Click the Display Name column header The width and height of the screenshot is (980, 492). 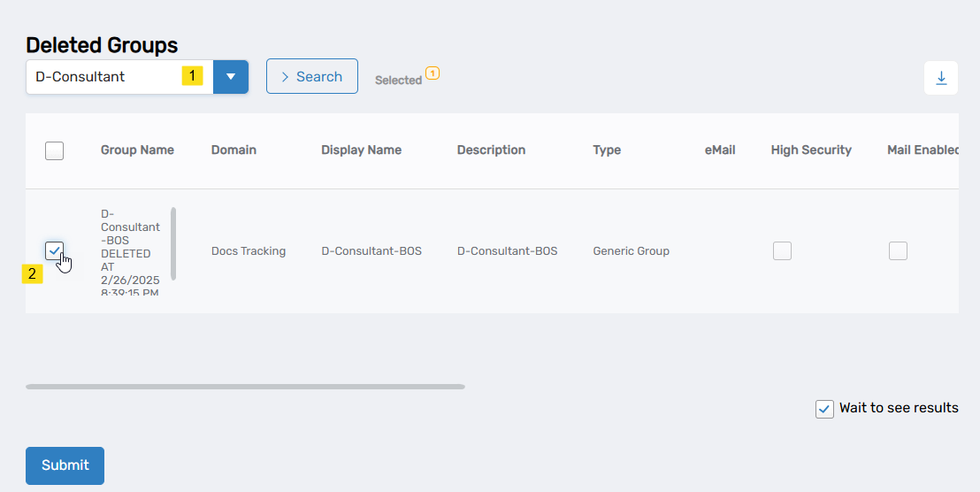click(x=361, y=150)
